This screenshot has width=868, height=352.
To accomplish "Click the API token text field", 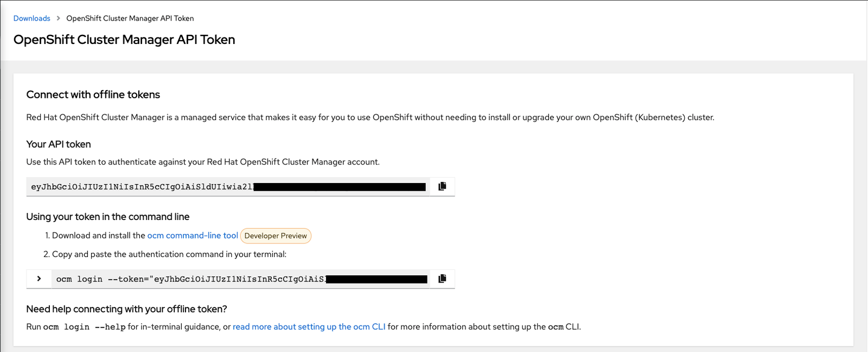I will coord(228,187).
